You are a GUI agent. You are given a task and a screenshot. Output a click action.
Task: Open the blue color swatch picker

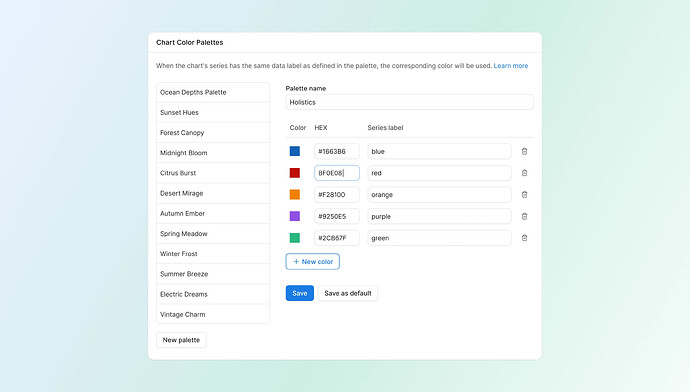point(295,151)
